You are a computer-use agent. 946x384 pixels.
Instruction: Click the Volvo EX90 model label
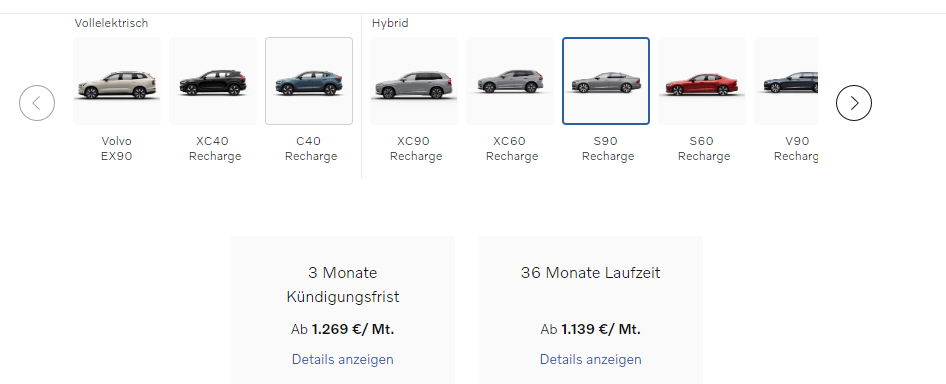[116, 149]
